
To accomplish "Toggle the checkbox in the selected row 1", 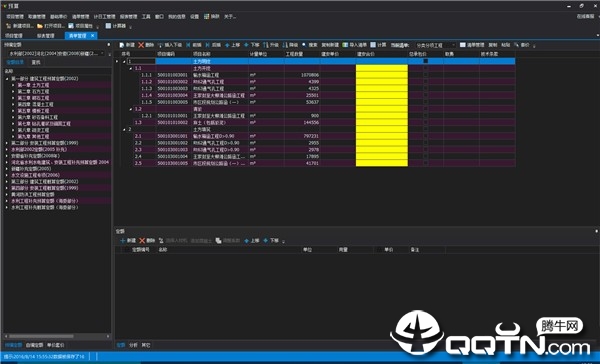I will coord(426,61).
